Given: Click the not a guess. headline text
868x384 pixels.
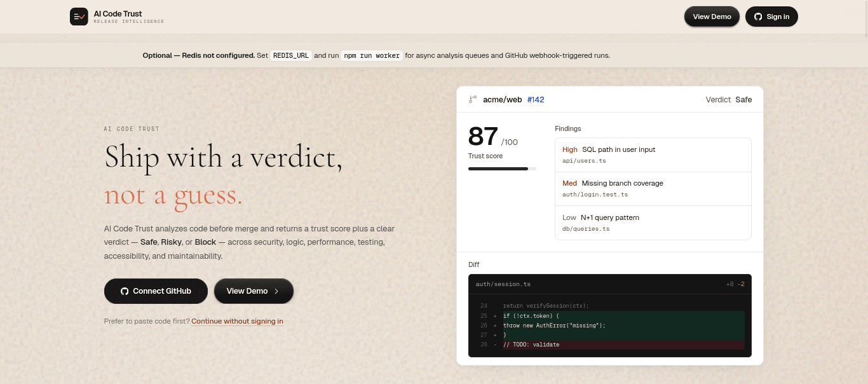Looking at the screenshot, I should (x=173, y=195).
